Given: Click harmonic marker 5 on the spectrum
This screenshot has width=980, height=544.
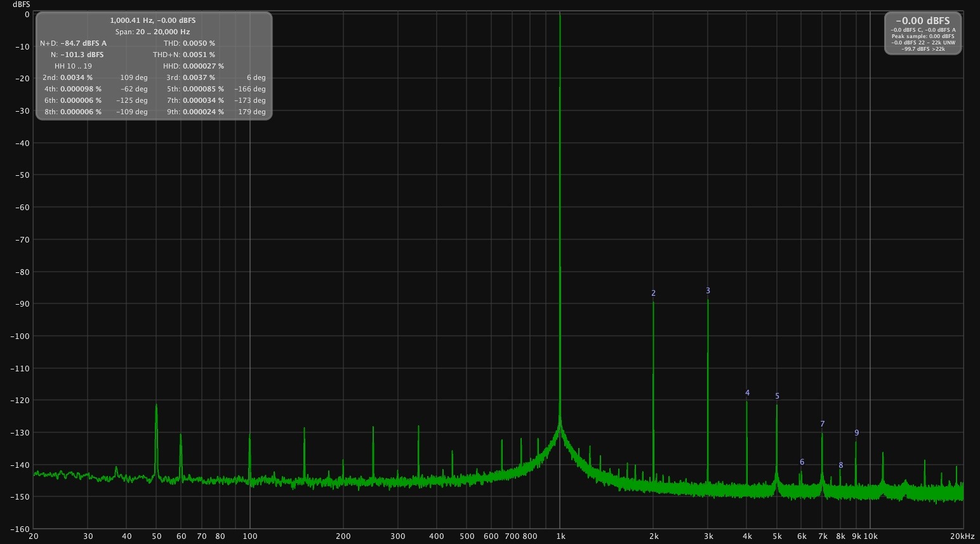Looking at the screenshot, I should pyautogui.click(x=777, y=396).
